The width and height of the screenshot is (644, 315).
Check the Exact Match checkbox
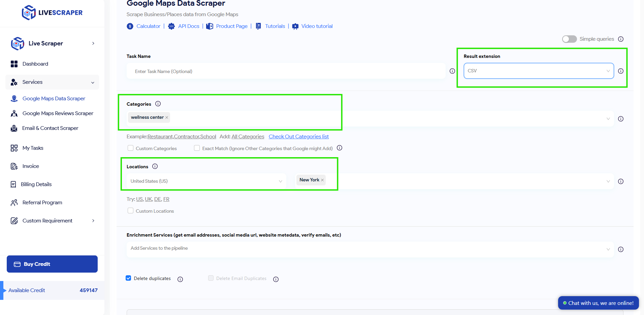[x=197, y=148]
